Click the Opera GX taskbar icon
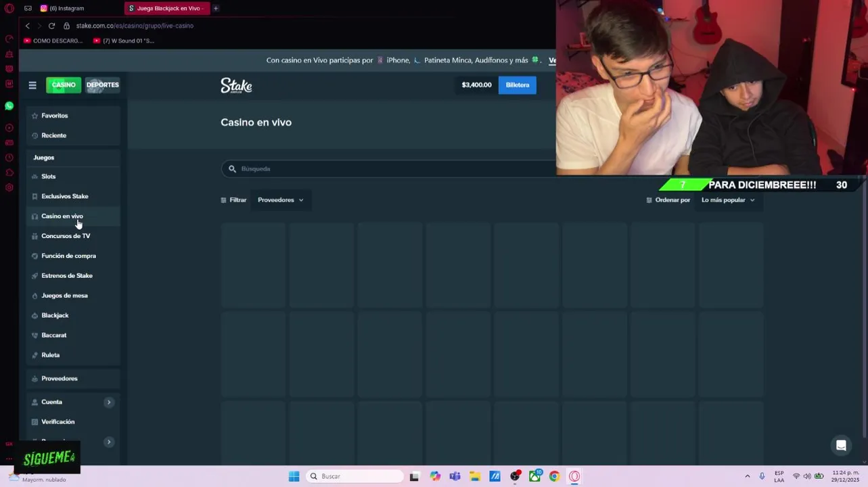 (574, 476)
